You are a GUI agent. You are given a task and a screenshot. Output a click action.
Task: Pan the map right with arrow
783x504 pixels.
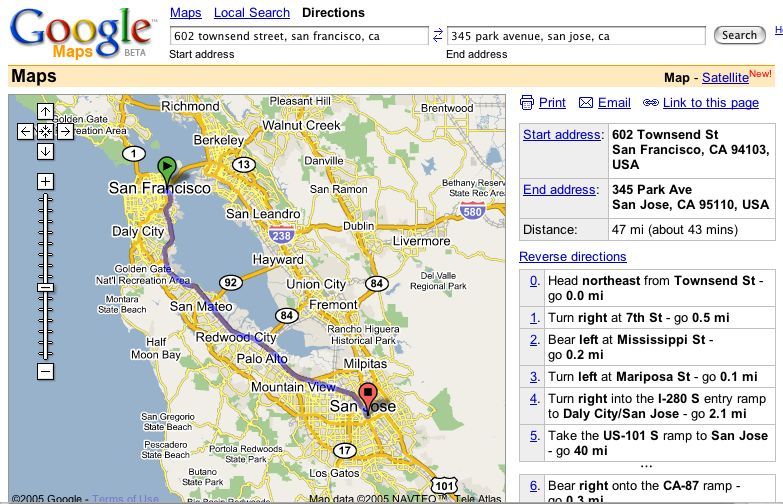(x=65, y=131)
